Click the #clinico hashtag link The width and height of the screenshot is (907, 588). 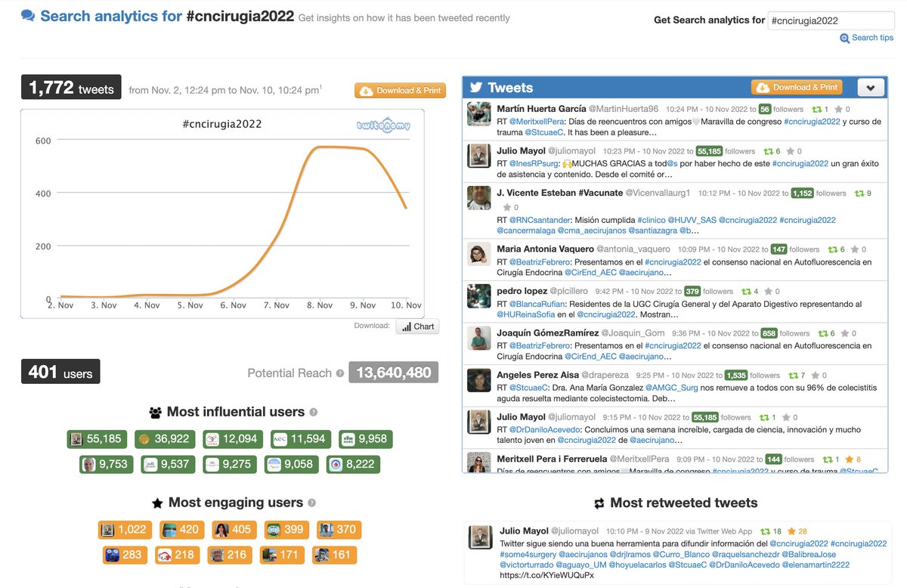pos(652,220)
